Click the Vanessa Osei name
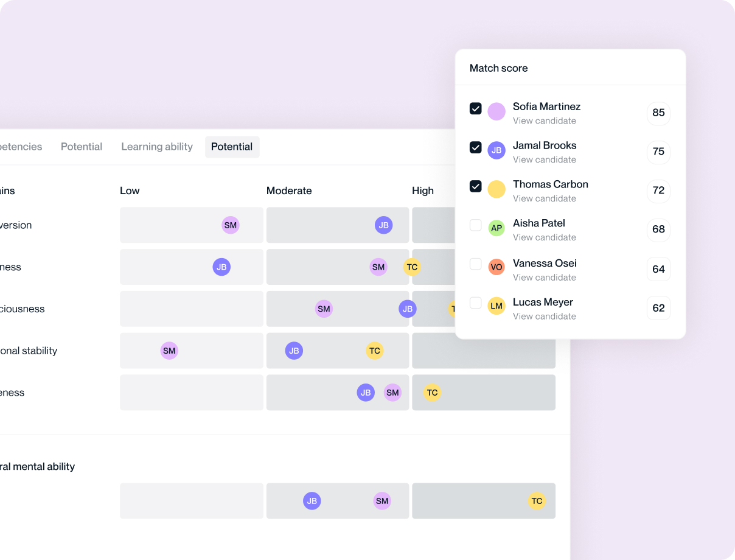 (545, 264)
